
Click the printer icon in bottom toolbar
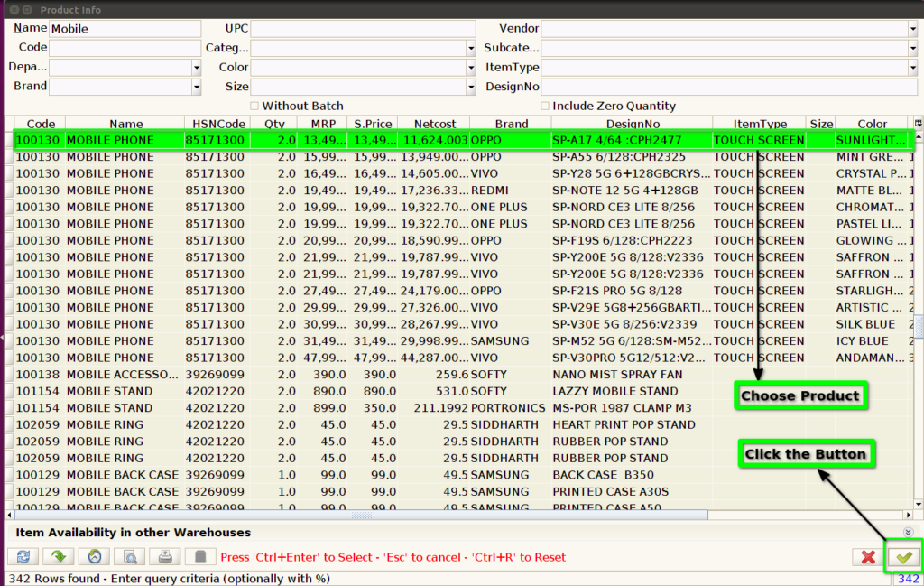[165, 556]
